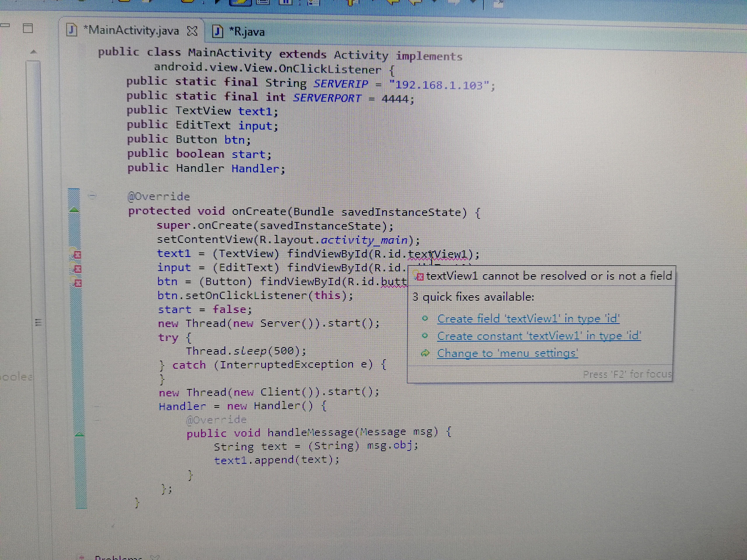Screen dimensions: 747x560
Task: Collapse the onCreate method with the fold toggle
Action: coord(92,195)
